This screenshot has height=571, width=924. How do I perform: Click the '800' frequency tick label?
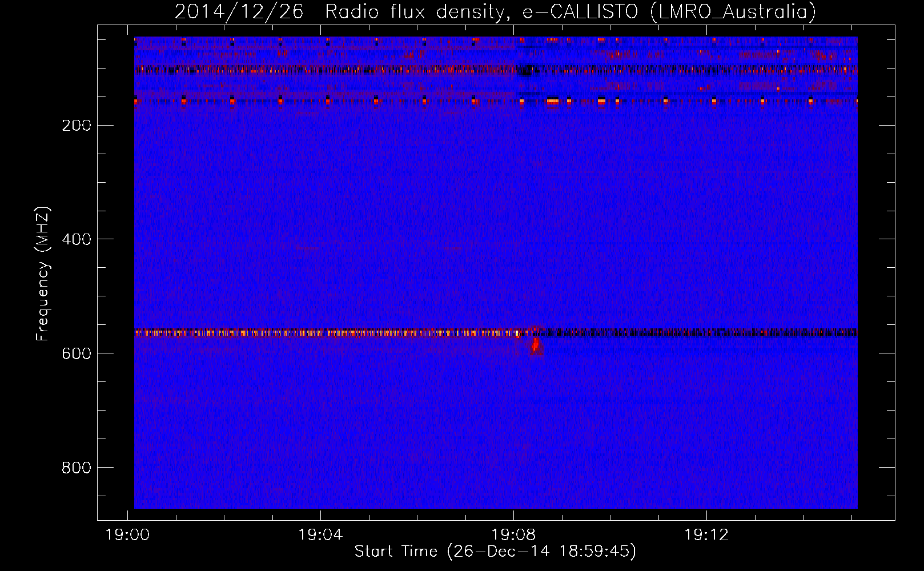[x=76, y=468]
